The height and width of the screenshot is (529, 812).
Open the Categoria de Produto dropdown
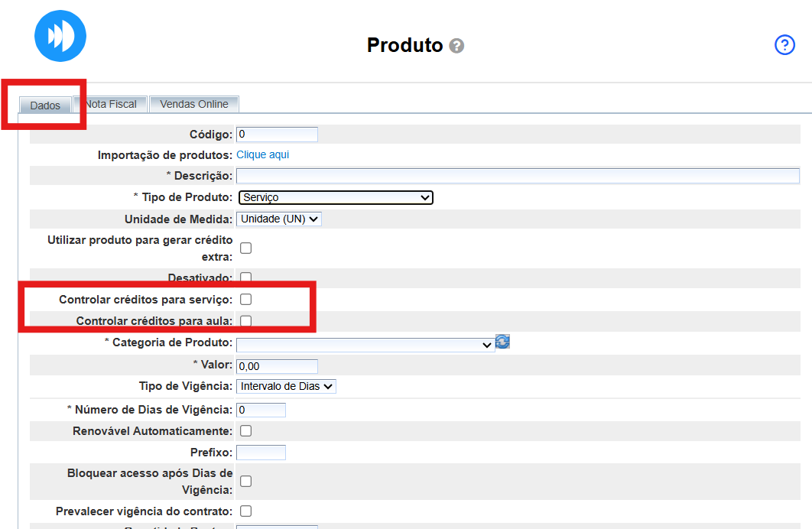point(365,345)
